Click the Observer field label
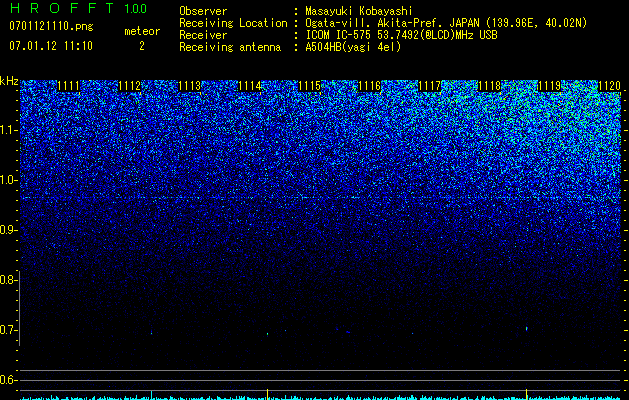 point(203,11)
